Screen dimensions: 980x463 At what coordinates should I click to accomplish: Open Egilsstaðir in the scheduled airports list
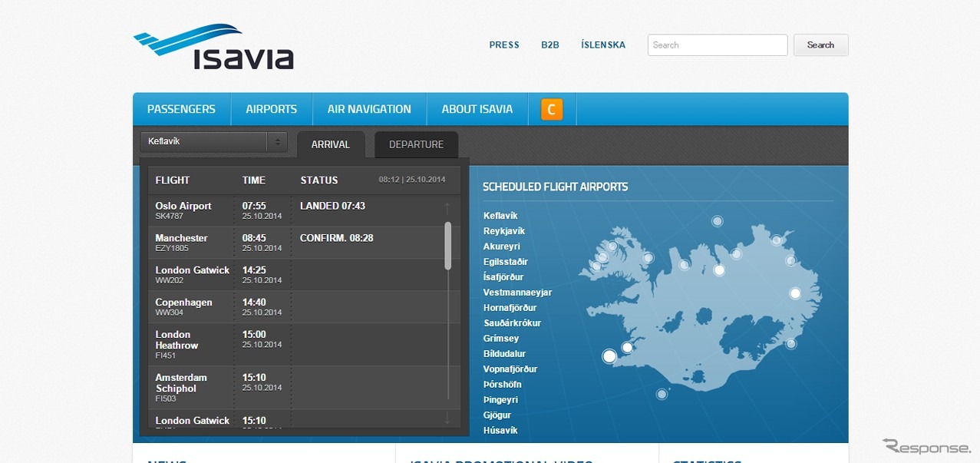coord(506,262)
